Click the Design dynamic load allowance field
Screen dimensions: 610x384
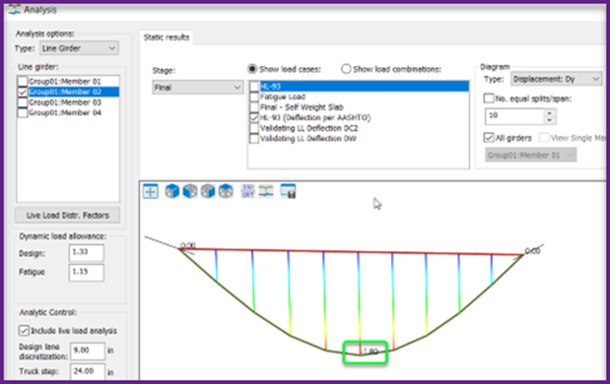(x=86, y=252)
